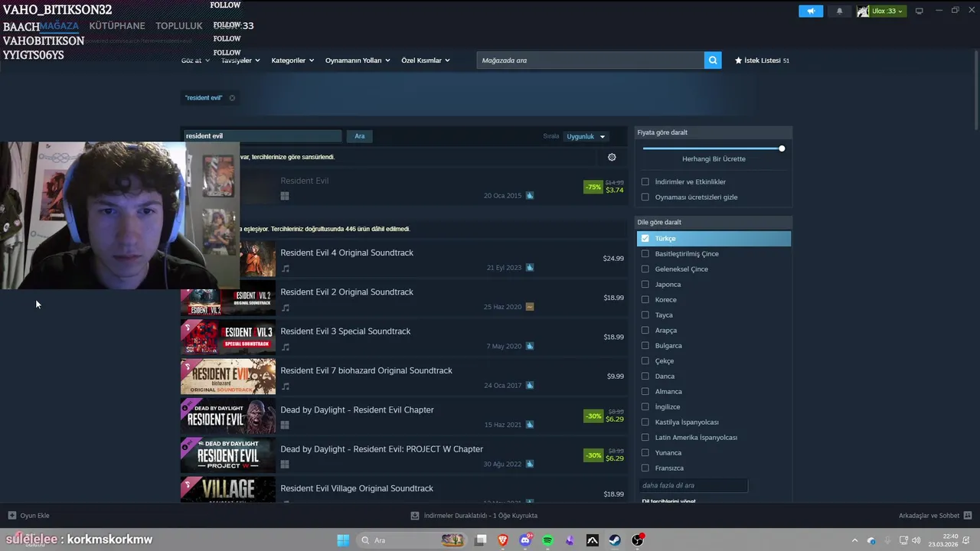The image size is (980, 551).
Task: Open the Ulox :33 account dropdown
Action: [881, 11]
